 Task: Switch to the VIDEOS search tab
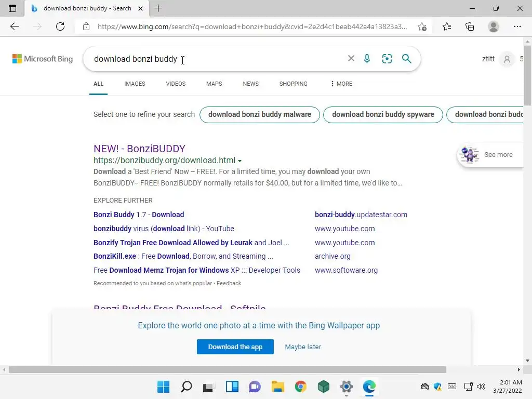pos(176,84)
